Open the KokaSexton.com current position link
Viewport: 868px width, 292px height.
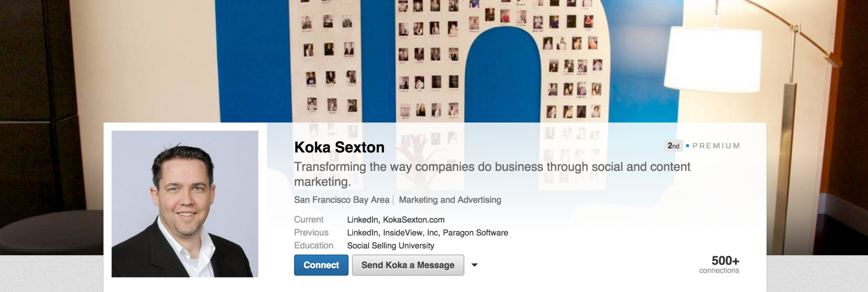pyautogui.click(x=414, y=220)
